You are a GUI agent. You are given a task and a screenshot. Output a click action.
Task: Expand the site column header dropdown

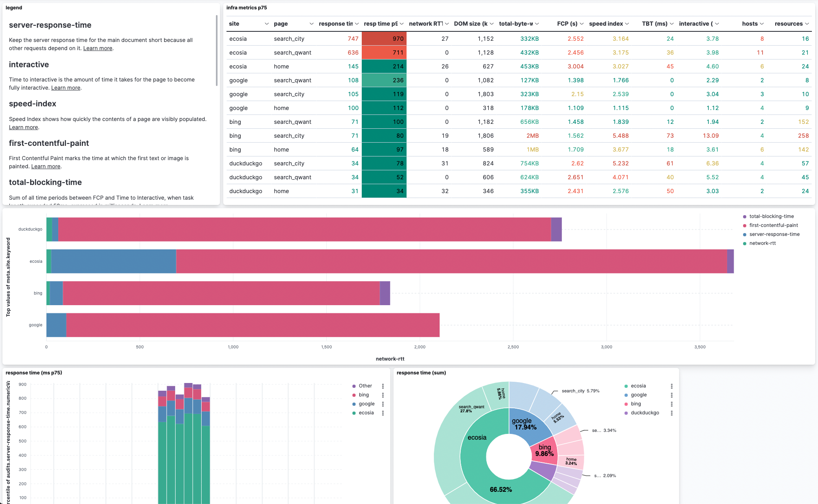pyautogui.click(x=267, y=24)
